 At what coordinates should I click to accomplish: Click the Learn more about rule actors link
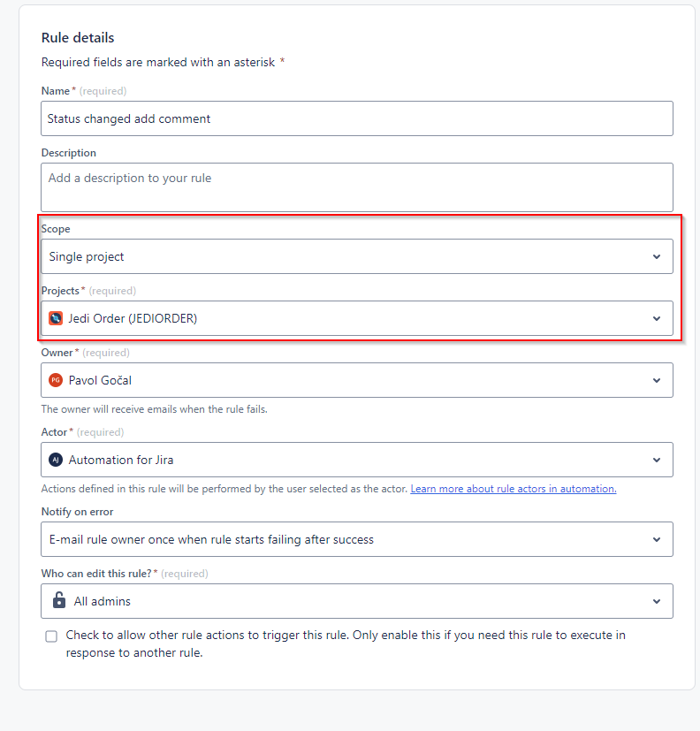pyautogui.click(x=513, y=488)
